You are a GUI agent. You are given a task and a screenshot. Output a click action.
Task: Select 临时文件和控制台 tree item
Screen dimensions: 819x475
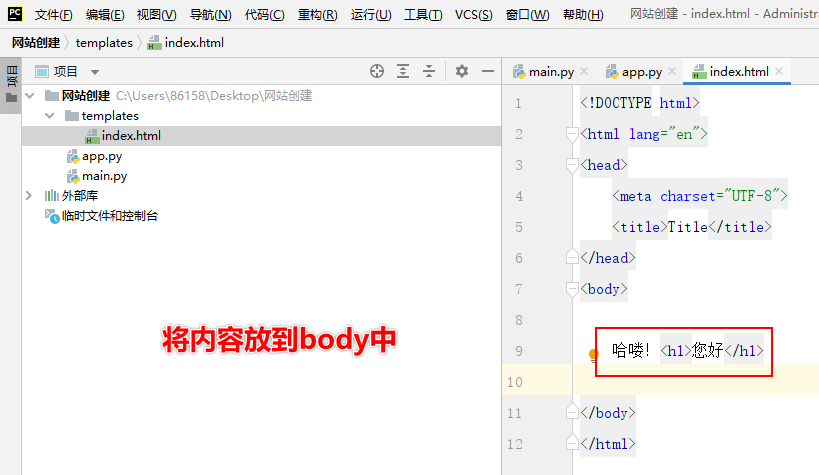click(110, 216)
